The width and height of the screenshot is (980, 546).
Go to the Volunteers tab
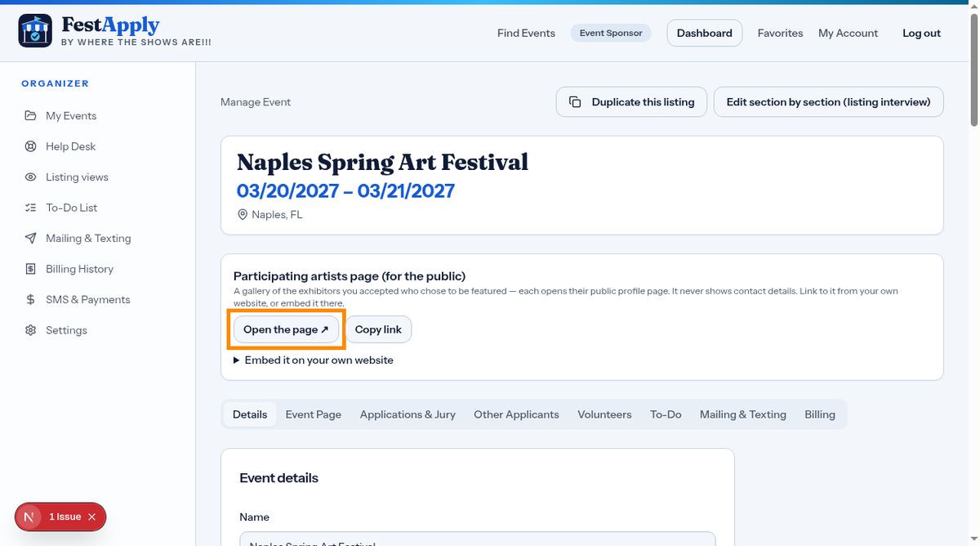(604, 414)
